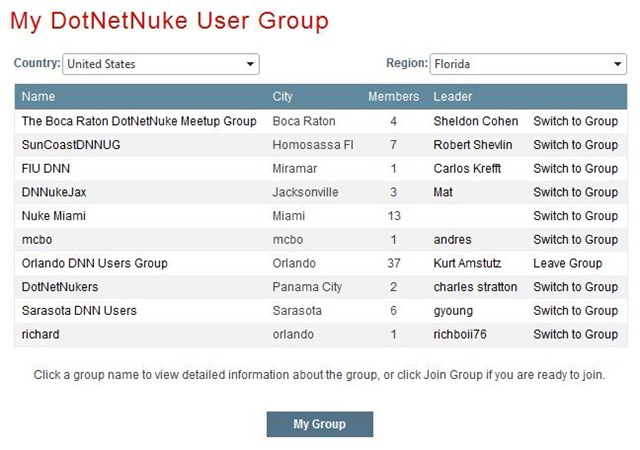Click the My Group button
640x450 pixels.
click(x=320, y=424)
